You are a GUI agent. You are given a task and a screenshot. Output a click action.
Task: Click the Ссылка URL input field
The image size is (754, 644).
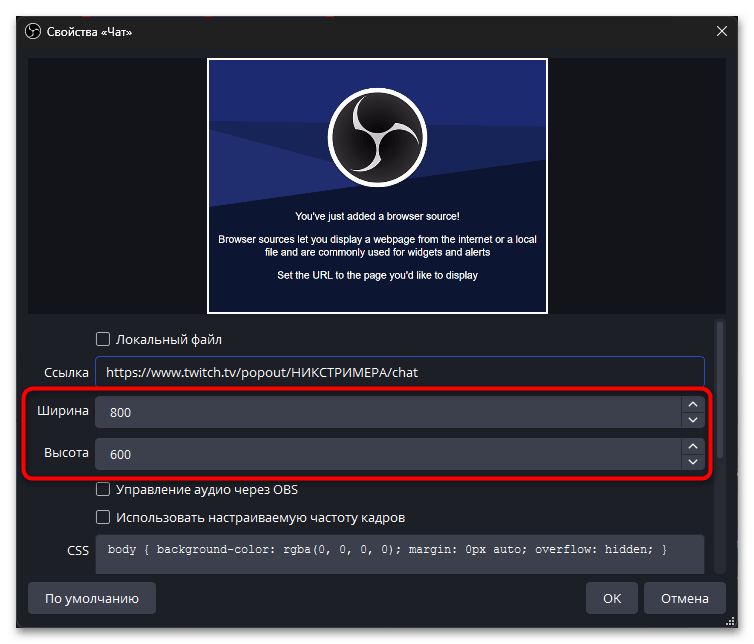pos(400,372)
